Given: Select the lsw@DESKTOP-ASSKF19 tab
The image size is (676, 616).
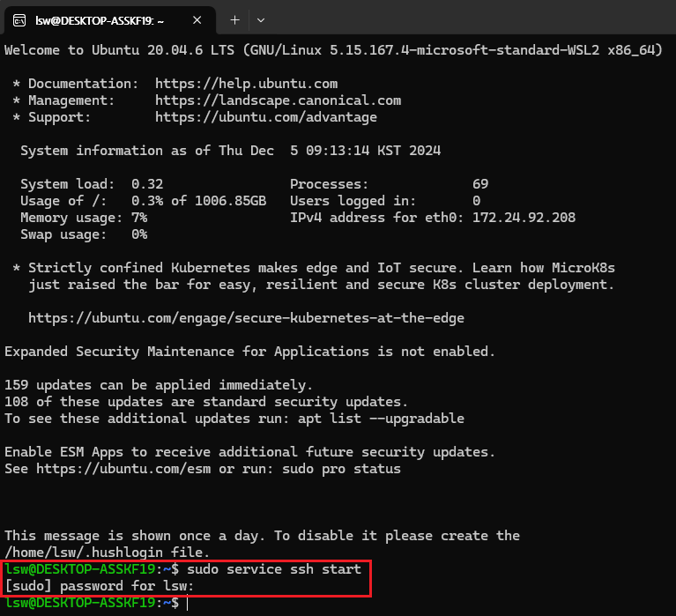Looking at the screenshot, I should pyautogui.click(x=109, y=20).
